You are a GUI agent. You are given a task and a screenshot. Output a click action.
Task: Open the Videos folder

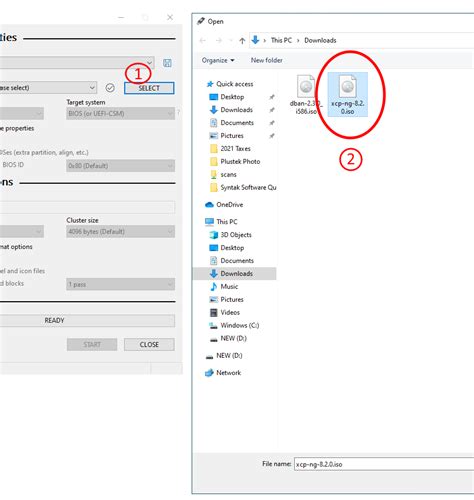click(x=230, y=312)
